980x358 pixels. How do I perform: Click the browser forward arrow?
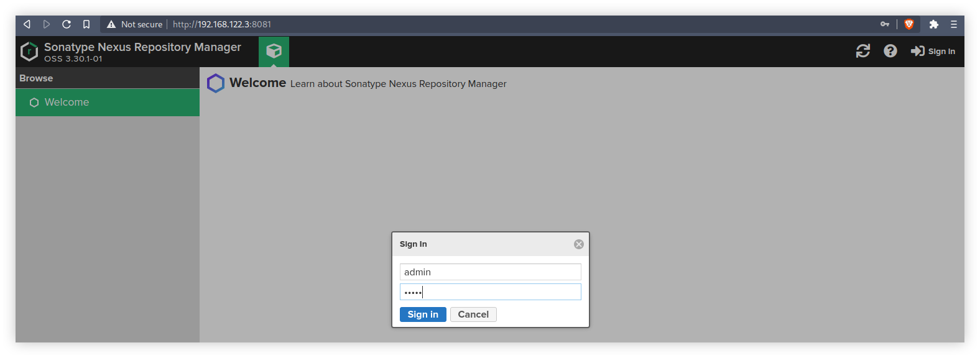pos(47,24)
